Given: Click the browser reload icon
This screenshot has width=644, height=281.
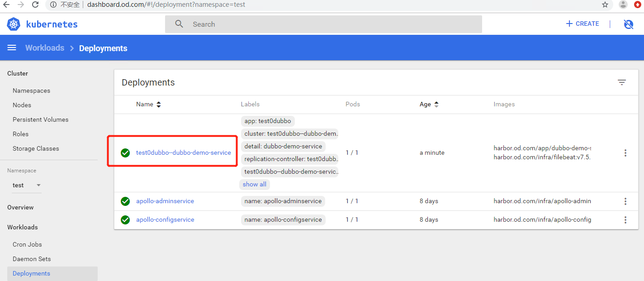Looking at the screenshot, I should click(x=35, y=5).
